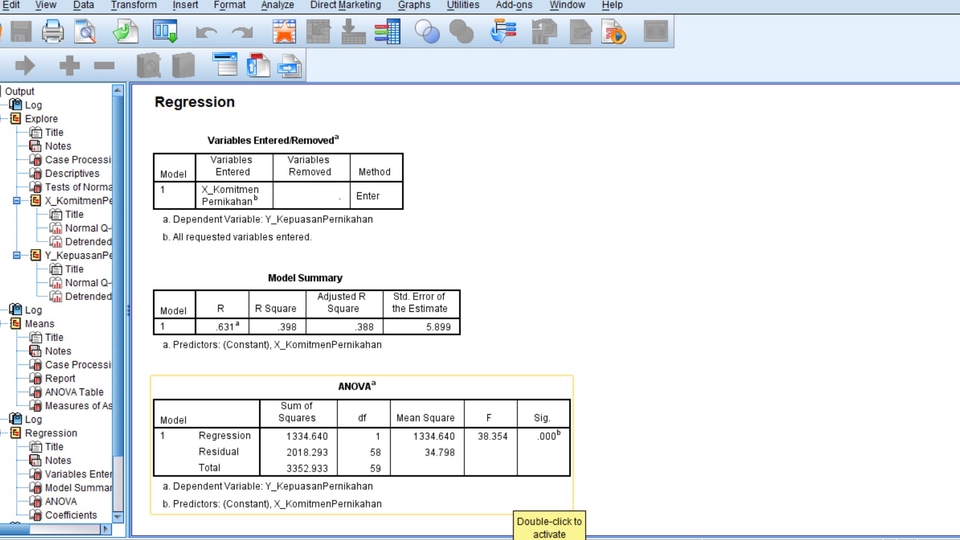Open the Analyze menu
The height and width of the screenshot is (540, 960).
tap(277, 5)
